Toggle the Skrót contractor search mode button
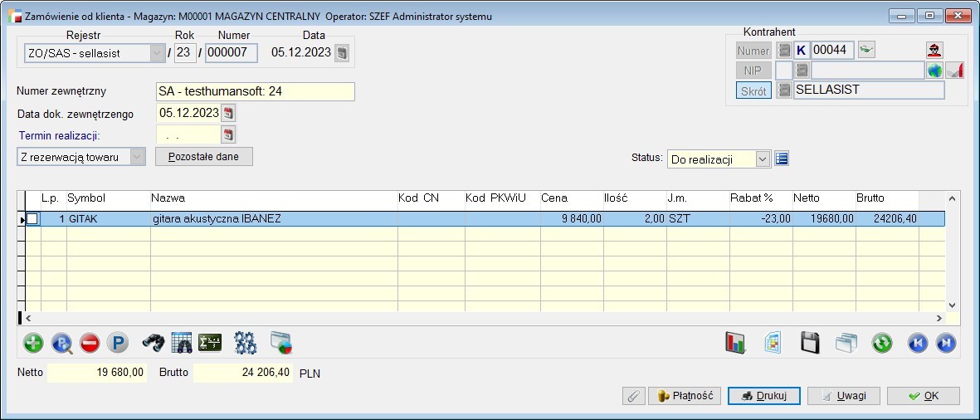The height and width of the screenshot is (420, 980). 753,90
